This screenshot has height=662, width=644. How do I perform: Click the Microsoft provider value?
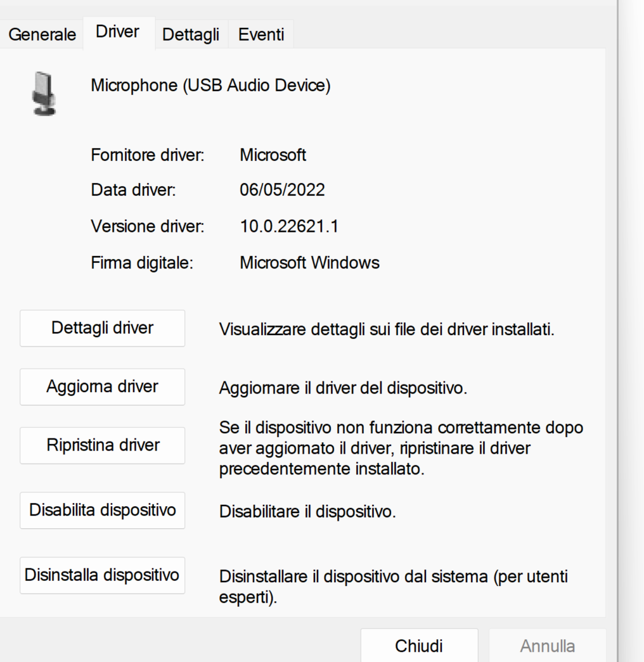(273, 155)
